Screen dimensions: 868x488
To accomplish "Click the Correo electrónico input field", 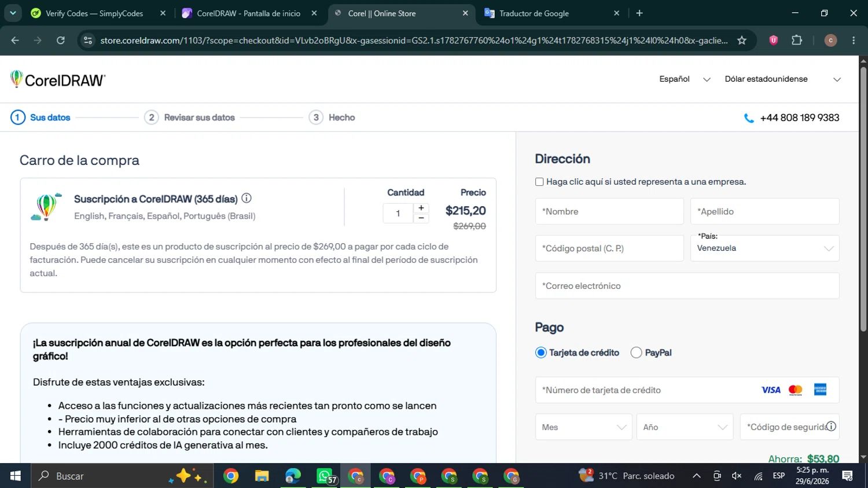I will pos(687,286).
